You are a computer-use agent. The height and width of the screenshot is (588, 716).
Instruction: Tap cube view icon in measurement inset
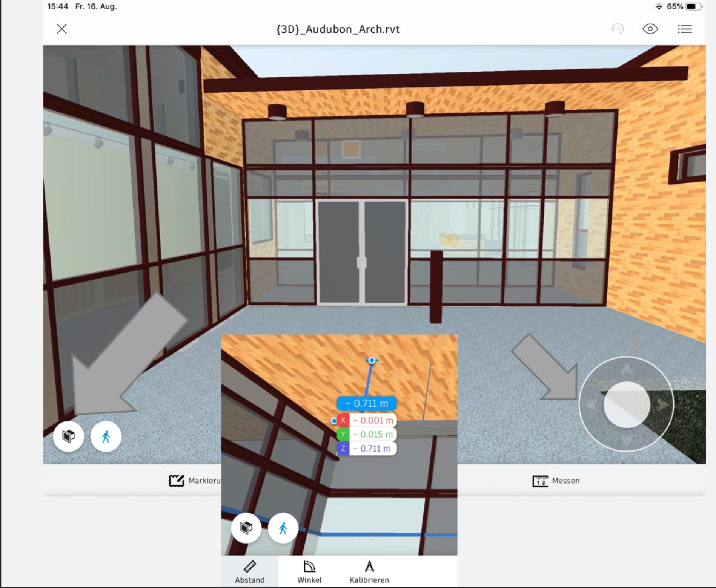click(246, 528)
